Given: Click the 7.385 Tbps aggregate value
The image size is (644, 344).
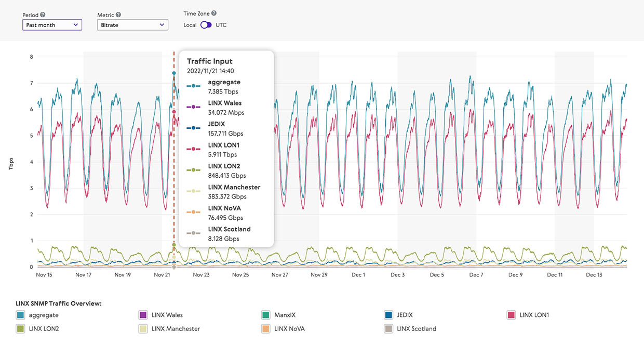Looking at the screenshot, I should (223, 92).
